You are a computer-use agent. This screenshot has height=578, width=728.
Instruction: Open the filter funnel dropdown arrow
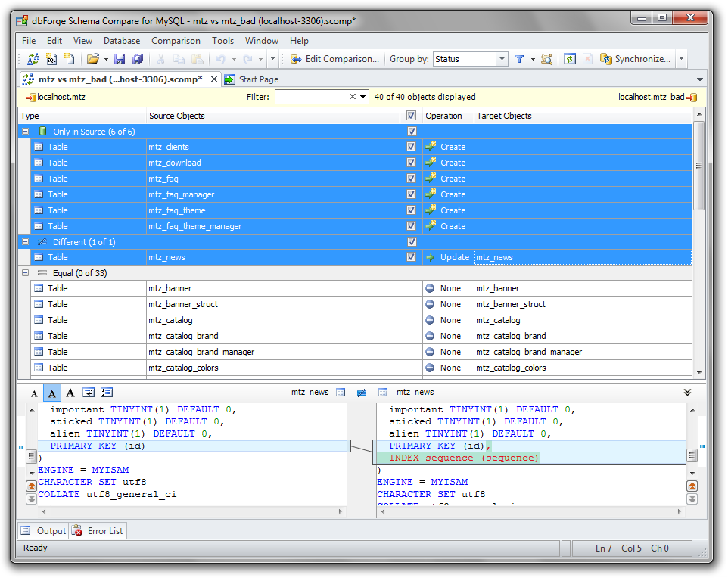533,60
